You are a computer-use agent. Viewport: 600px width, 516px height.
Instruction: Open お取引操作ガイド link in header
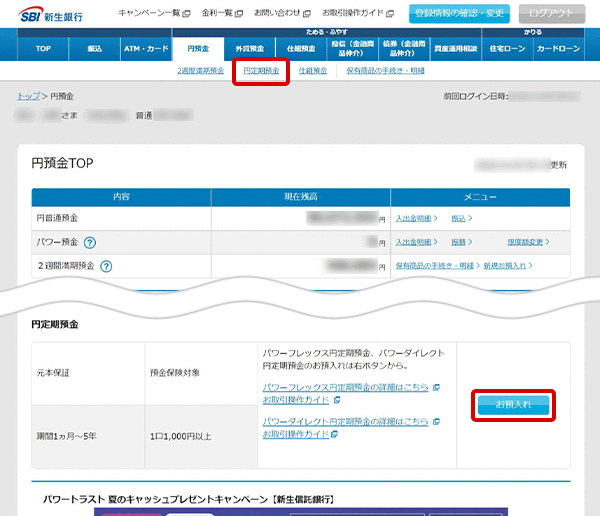pyautogui.click(x=358, y=13)
